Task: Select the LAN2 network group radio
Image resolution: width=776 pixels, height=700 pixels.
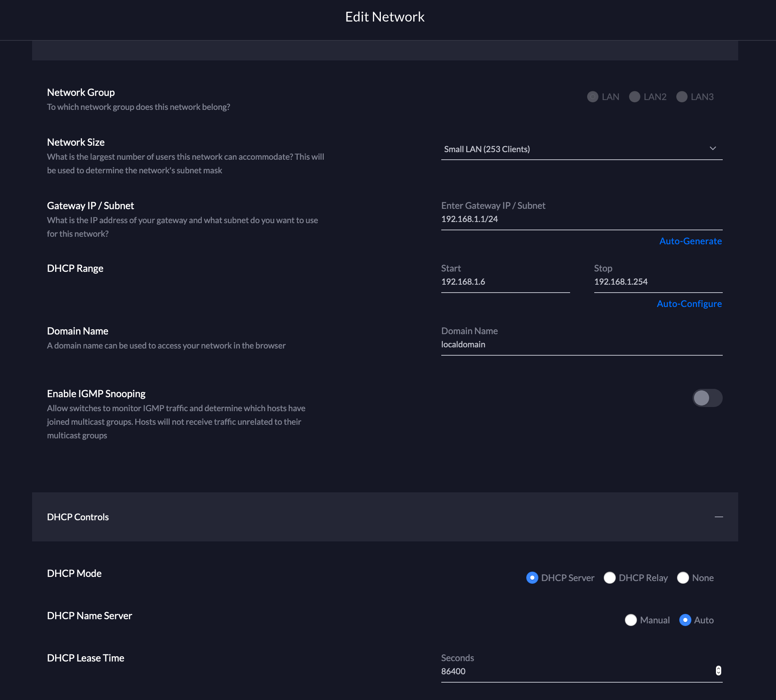Action: (x=634, y=97)
